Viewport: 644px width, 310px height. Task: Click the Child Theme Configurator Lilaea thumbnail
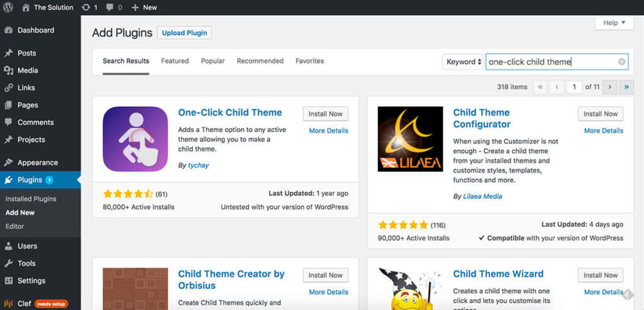(410, 139)
